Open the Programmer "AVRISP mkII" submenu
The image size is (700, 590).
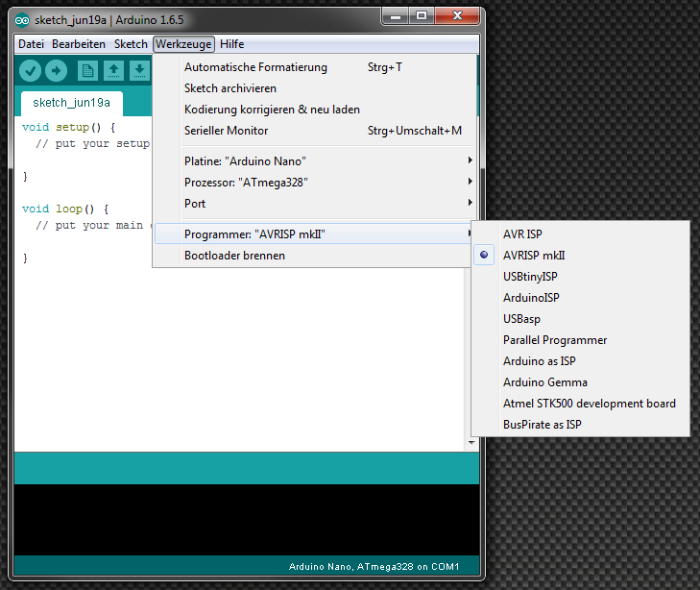click(314, 234)
